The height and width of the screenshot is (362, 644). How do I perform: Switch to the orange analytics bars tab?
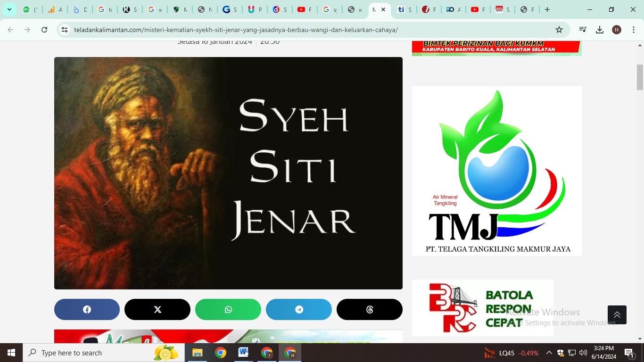point(55,9)
